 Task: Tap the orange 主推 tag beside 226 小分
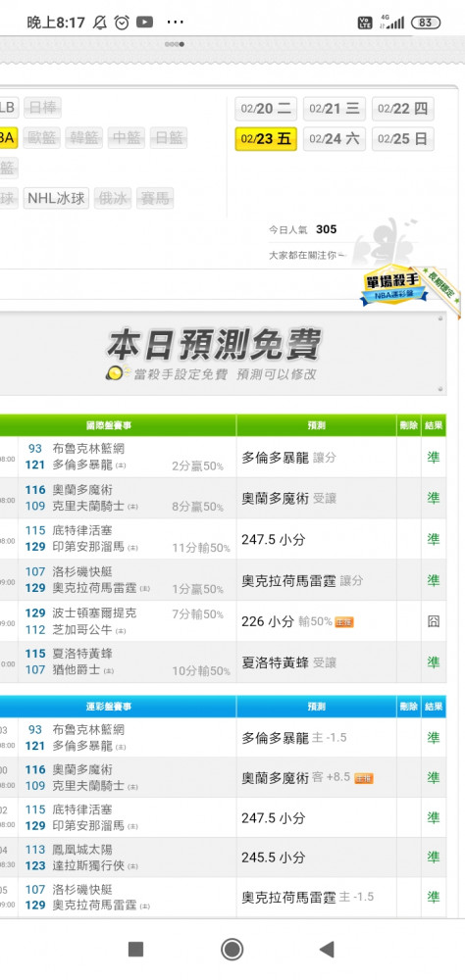[344, 622]
